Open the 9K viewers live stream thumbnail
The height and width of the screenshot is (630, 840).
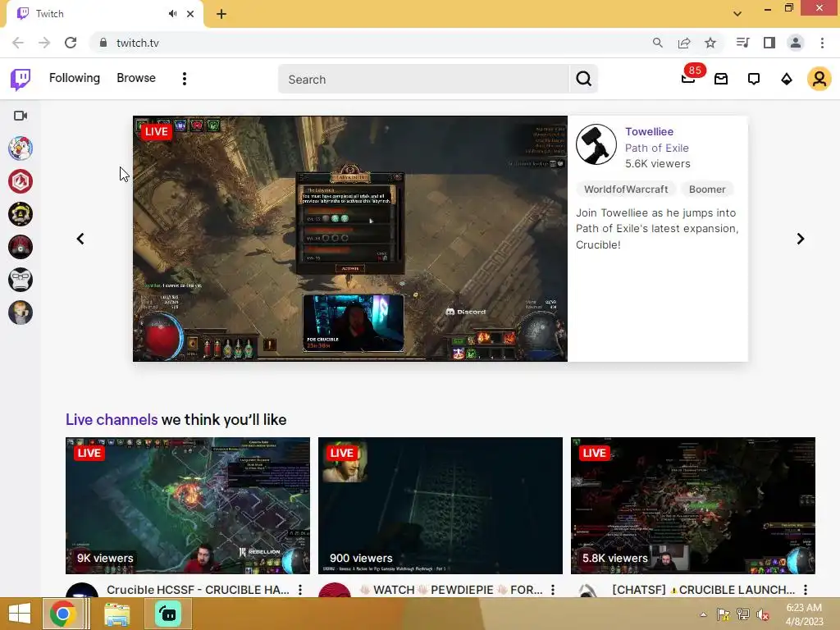(x=188, y=505)
